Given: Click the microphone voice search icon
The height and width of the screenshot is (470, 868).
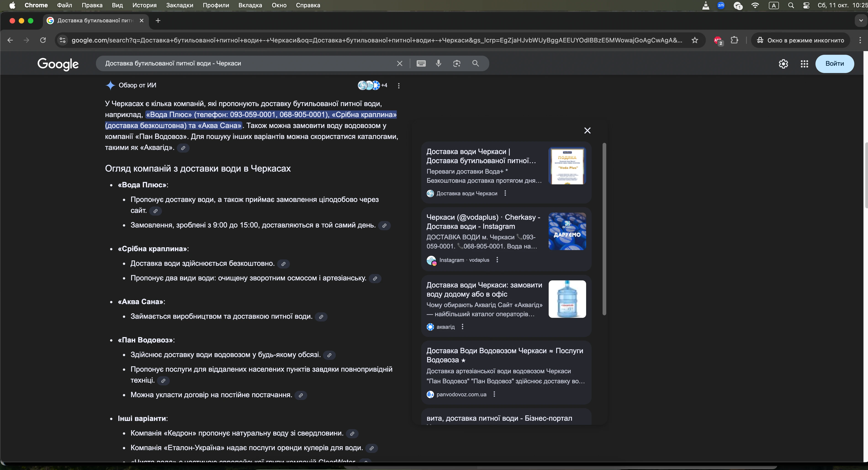Looking at the screenshot, I should click(x=438, y=63).
